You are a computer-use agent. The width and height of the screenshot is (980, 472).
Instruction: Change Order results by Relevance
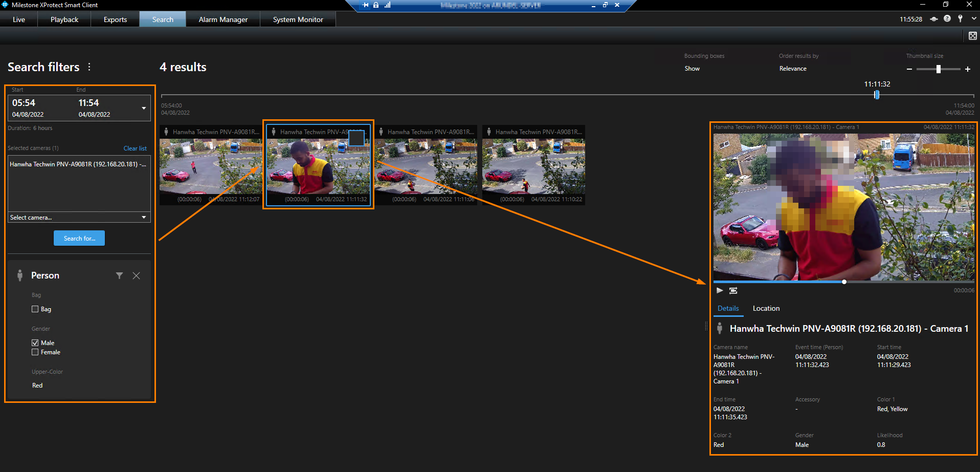click(x=793, y=69)
